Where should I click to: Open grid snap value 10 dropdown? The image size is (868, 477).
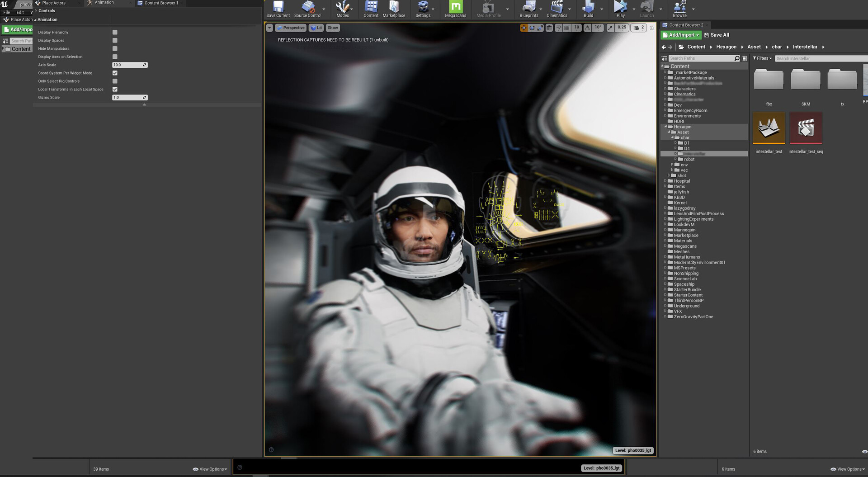576,28
